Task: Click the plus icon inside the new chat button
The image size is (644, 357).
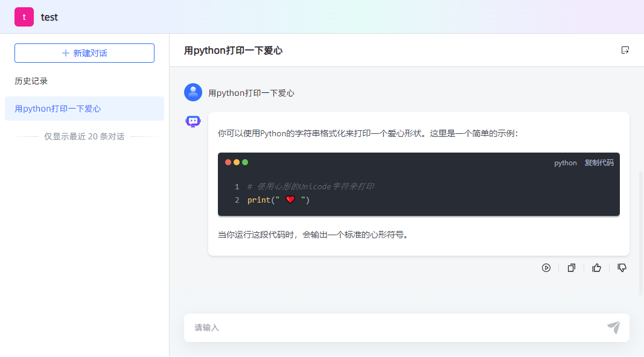Action: click(66, 53)
